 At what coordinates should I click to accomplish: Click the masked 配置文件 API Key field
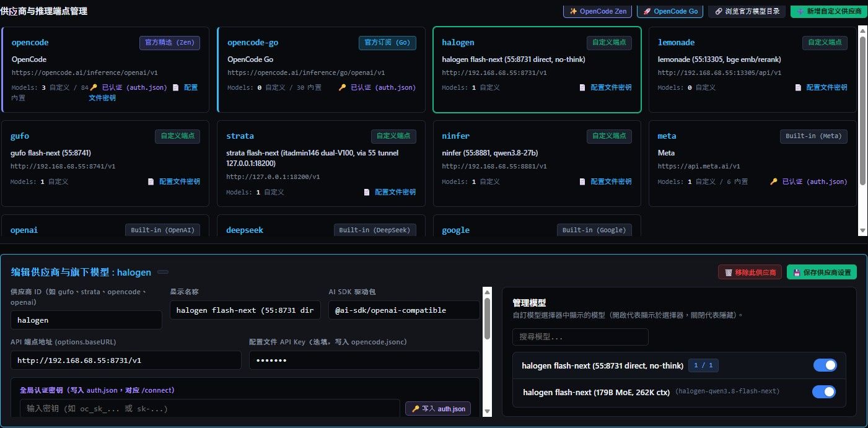click(365, 360)
